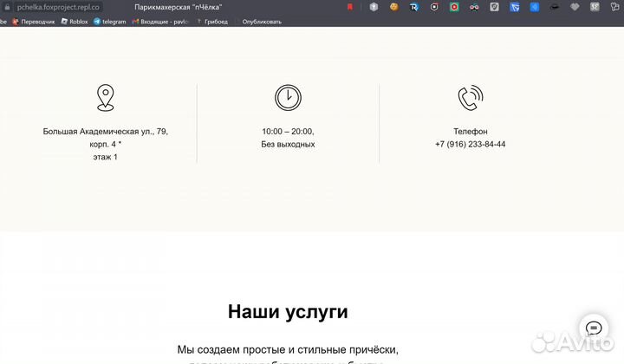Click the phone number +7 (916) 233-84-44

471,144
